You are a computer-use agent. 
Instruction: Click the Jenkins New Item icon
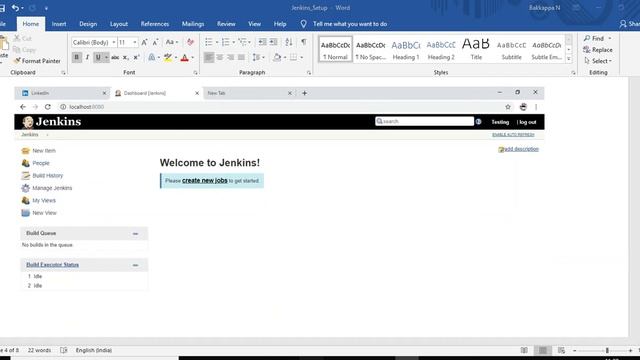(25, 151)
